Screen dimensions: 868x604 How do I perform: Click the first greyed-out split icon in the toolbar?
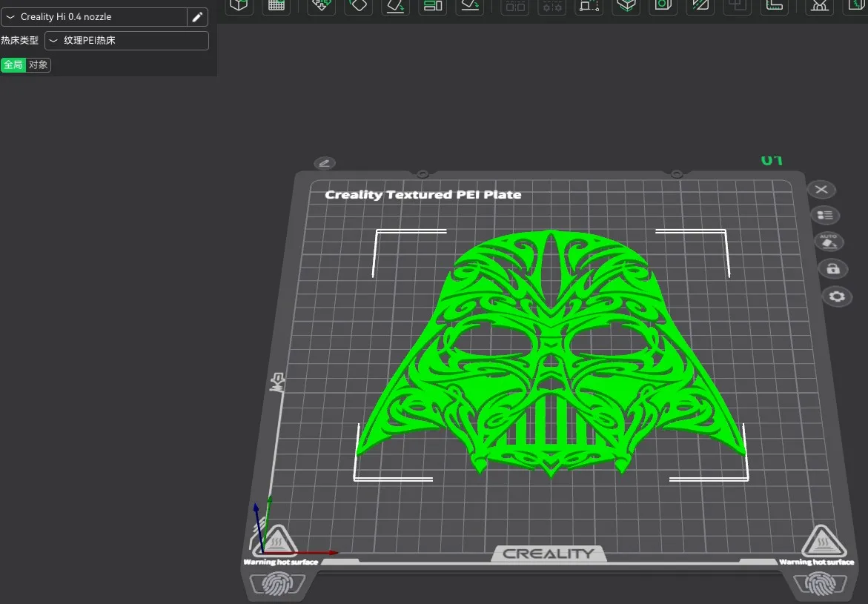(515, 6)
